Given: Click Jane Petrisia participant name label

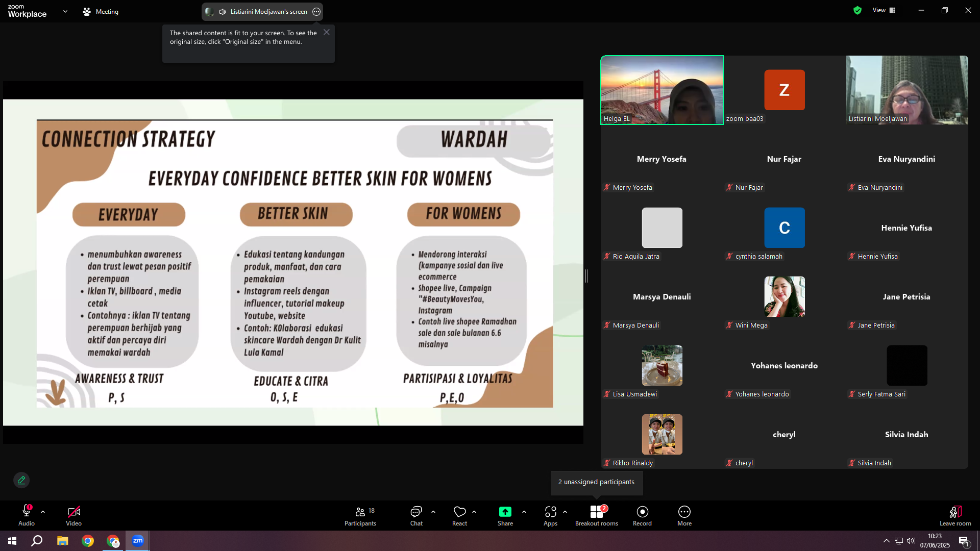Looking at the screenshot, I should pyautogui.click(x=876, y=325).
